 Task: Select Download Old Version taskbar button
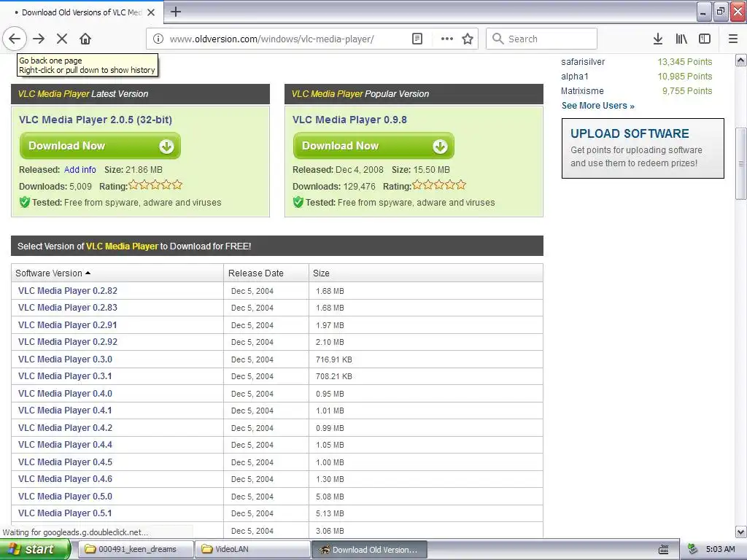(369, 550)
